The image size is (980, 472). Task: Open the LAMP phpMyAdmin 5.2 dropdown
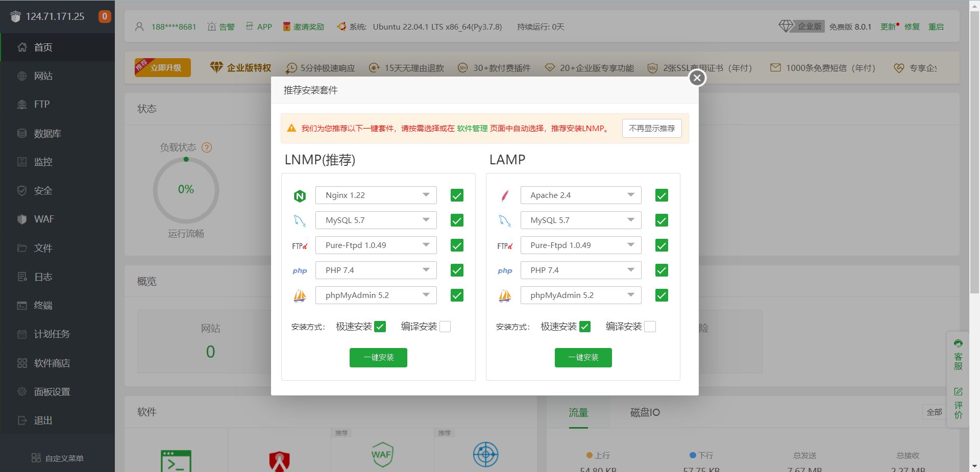click(581, 295)
